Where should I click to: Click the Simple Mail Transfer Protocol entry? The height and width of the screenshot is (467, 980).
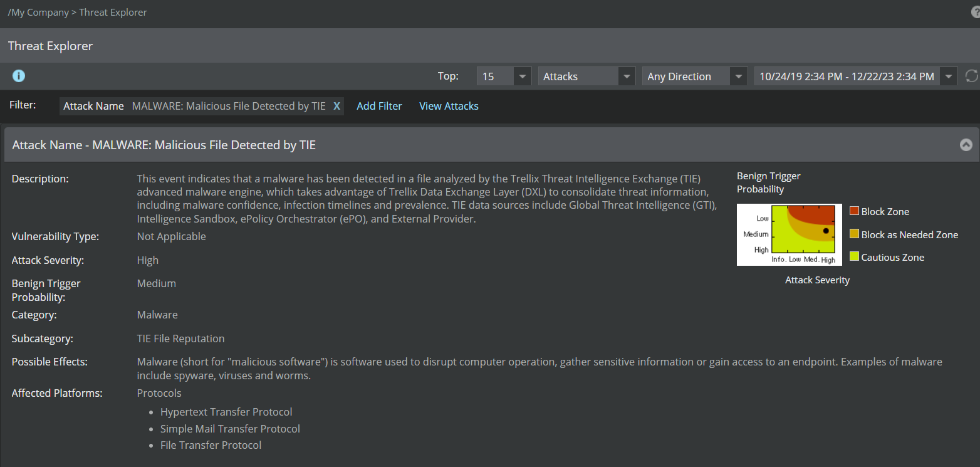coord(230,429)
